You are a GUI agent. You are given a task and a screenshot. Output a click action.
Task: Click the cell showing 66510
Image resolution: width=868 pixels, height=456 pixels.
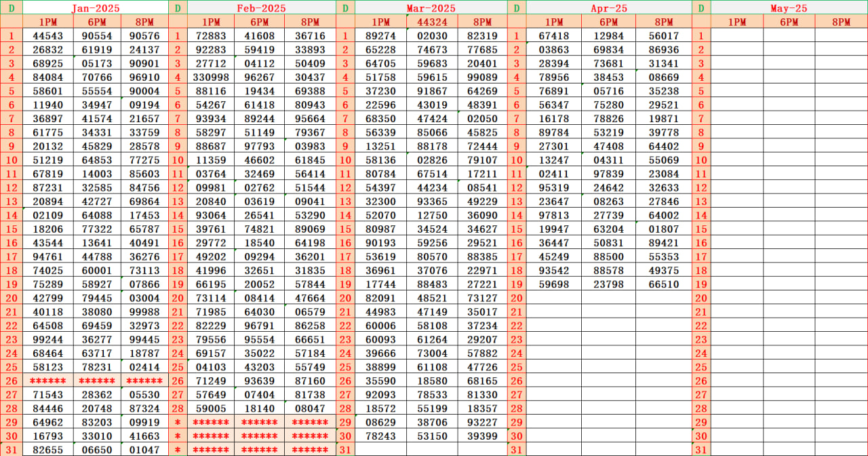tap(664, 284)
